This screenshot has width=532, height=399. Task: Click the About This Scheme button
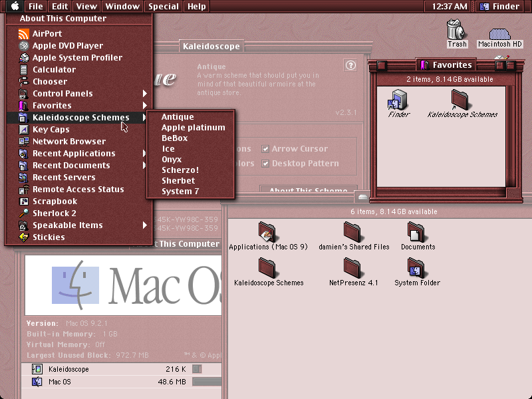pos(309,189)
